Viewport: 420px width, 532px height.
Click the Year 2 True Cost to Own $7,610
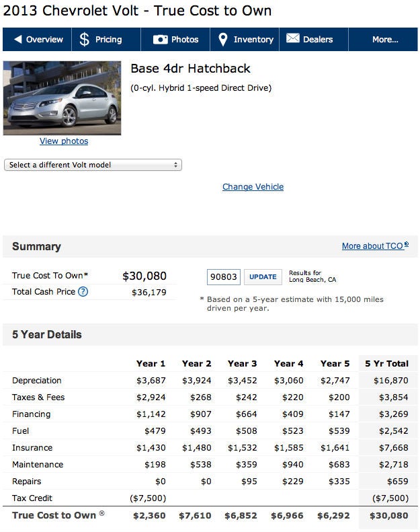click(196, 515)
